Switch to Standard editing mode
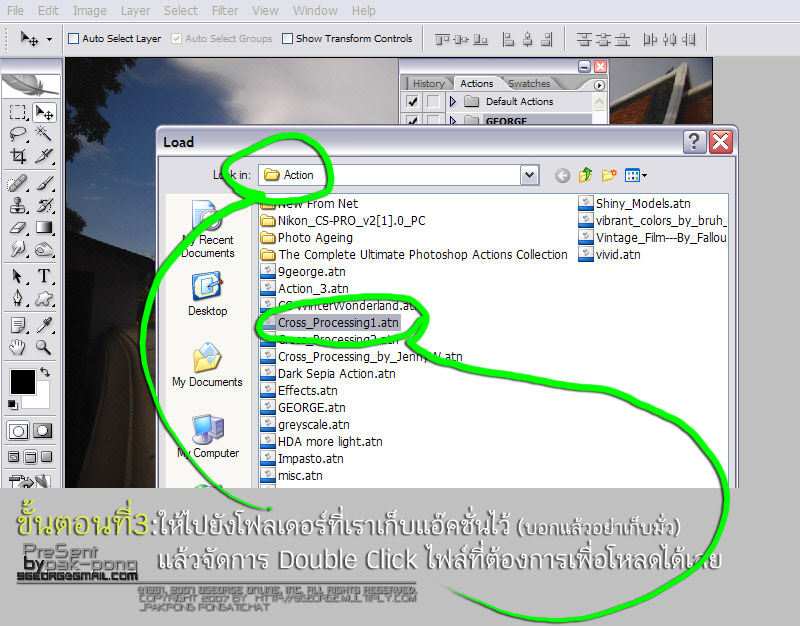 (18, 431)
